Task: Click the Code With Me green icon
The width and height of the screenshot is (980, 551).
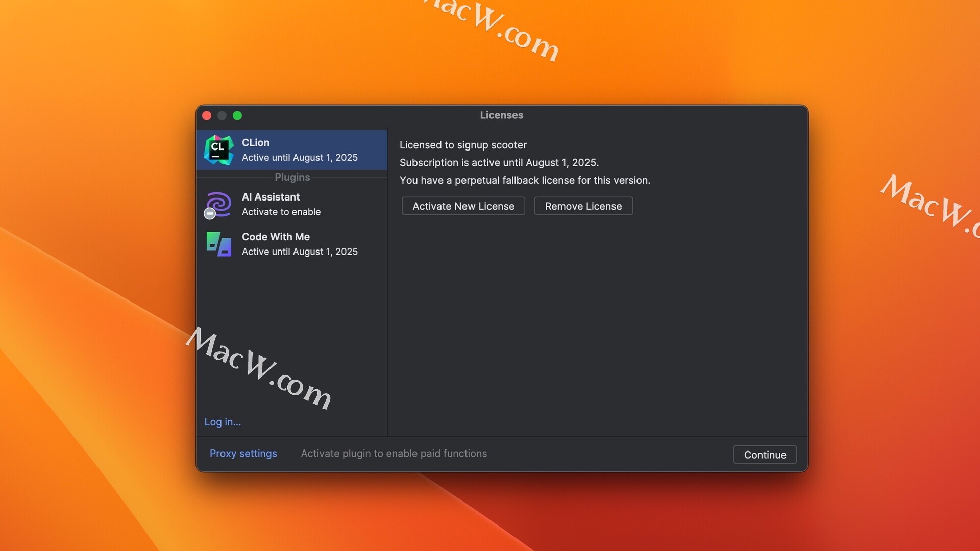Action: [219, 243]
